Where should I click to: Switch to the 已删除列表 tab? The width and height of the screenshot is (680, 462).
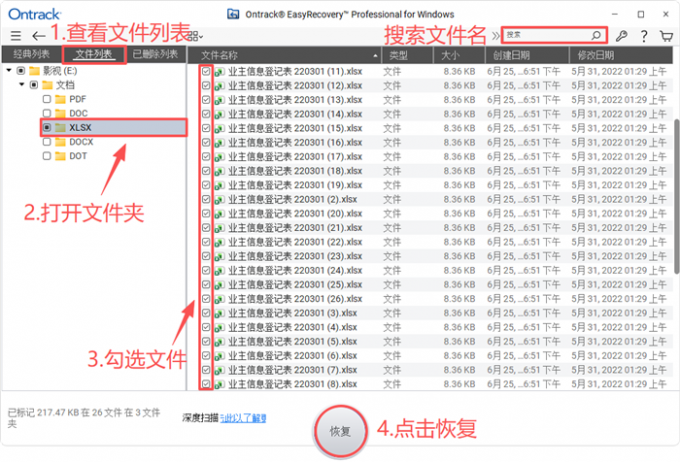(155, 54)
